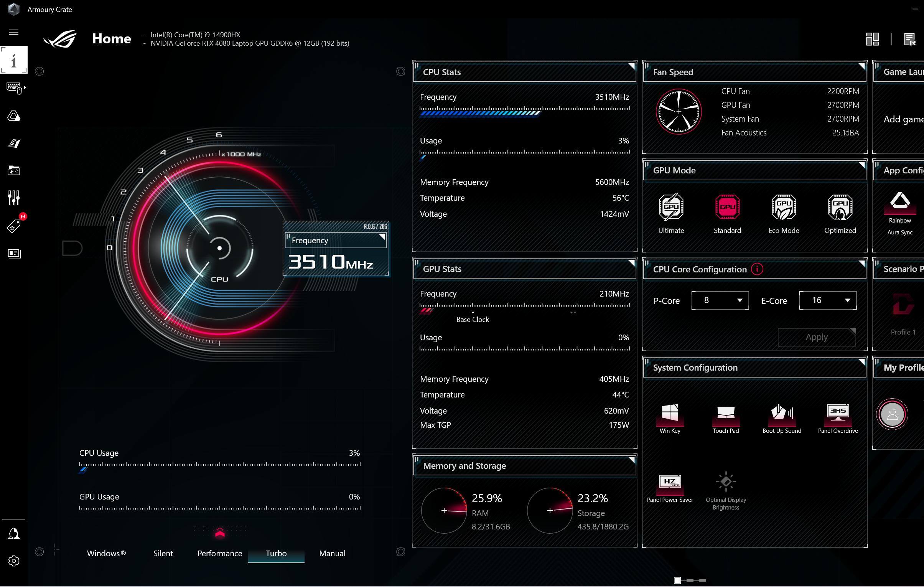Click the CPU Core Configuration info icon
924x587 pixels.
(x=757, y=269)
